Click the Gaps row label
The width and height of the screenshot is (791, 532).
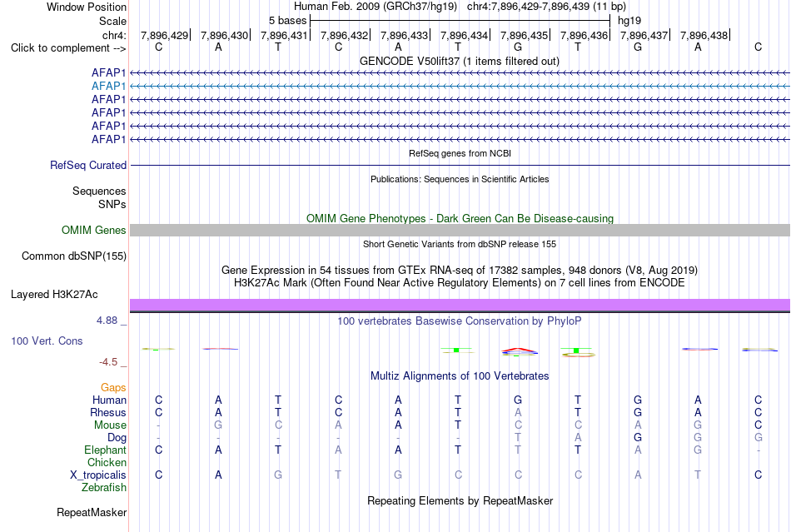pyautogui.click(x=113, y=387)
